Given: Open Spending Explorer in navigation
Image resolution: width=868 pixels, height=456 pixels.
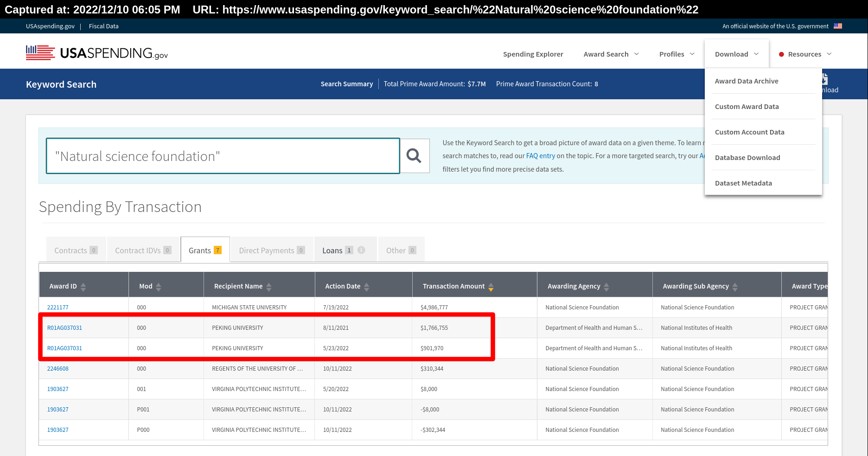Looking at the screenshot, I should point(533,54).
